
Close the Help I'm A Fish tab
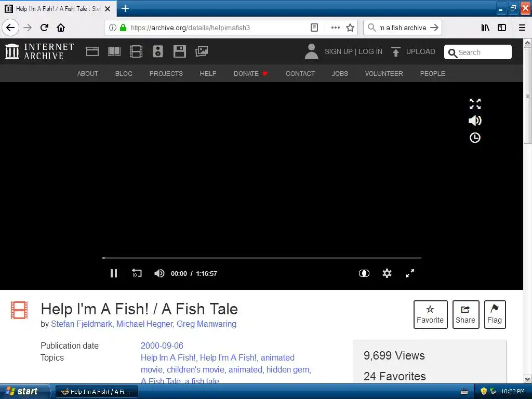click(108, 9)
